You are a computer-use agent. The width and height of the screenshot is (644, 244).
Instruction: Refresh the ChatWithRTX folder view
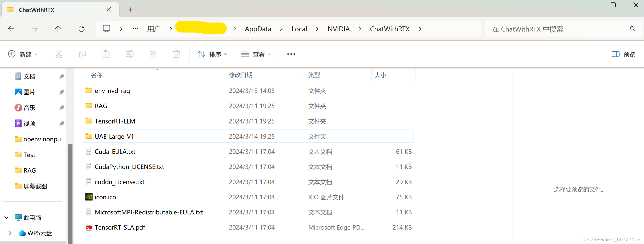click(82, 29)
